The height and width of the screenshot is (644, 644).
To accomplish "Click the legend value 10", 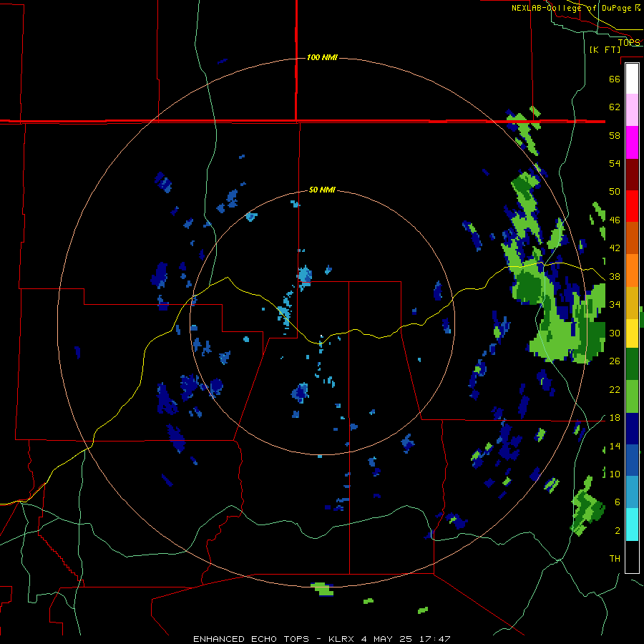I will [615, 474].
